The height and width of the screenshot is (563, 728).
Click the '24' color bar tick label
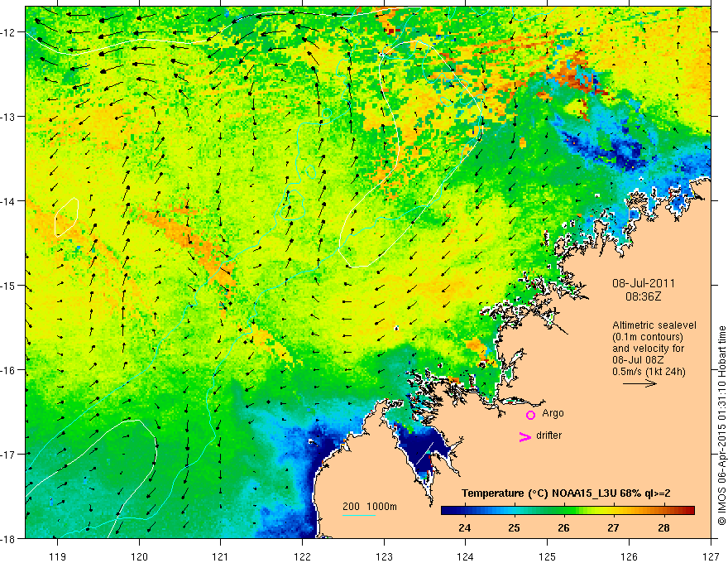(x=464, y=527)
